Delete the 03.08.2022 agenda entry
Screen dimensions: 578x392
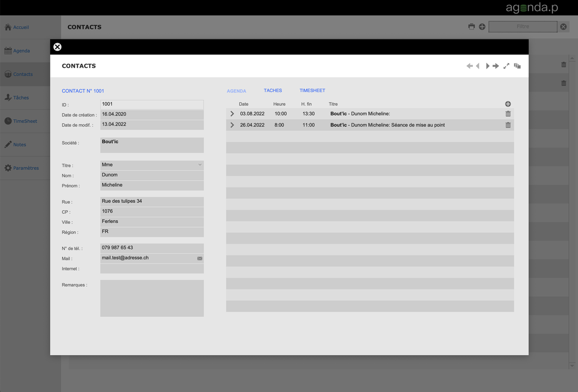pos(508,114)
